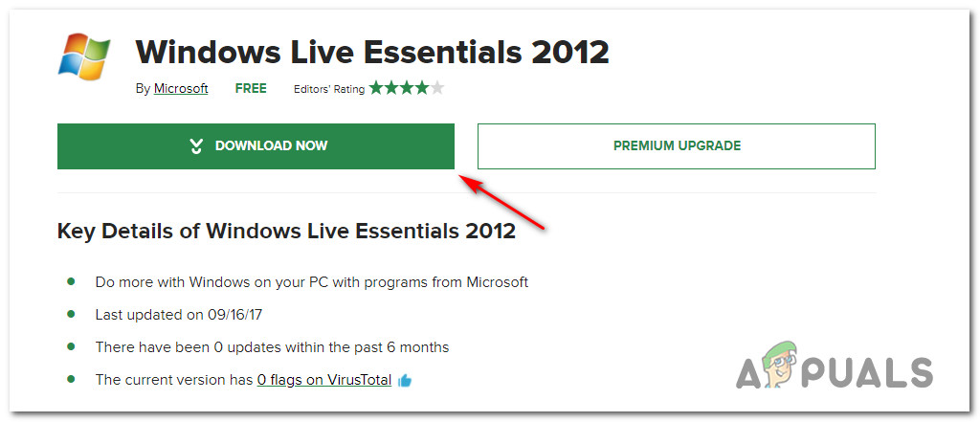Follow the Microsoft publisher link

pos(182,89)
